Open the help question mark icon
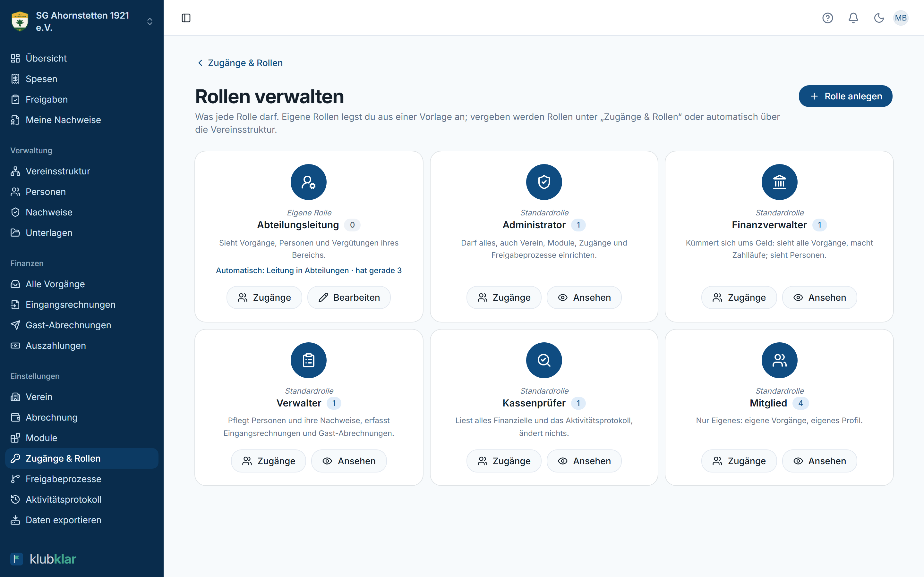The image size is (924, 577). click(827, 18)
